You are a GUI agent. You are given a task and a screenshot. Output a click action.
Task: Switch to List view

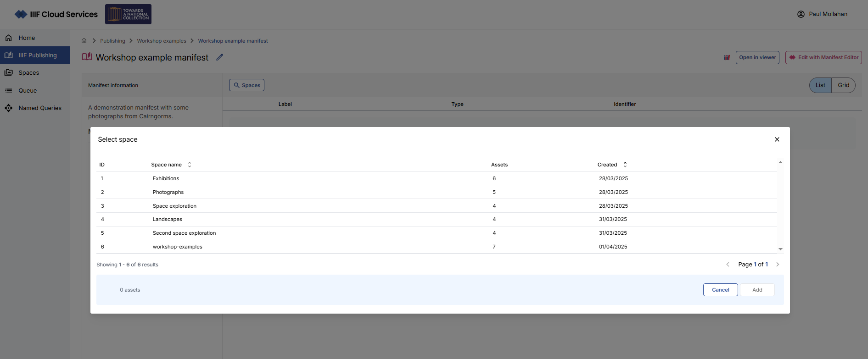click(820, 85)
